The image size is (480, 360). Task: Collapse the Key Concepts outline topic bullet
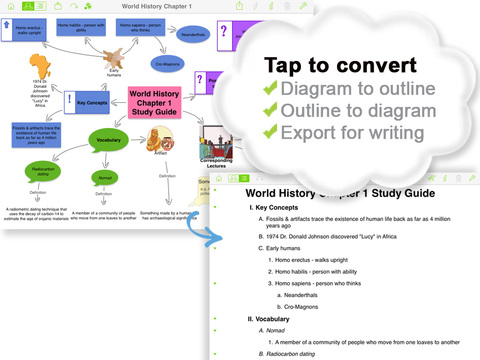click(x=215, y=207)
